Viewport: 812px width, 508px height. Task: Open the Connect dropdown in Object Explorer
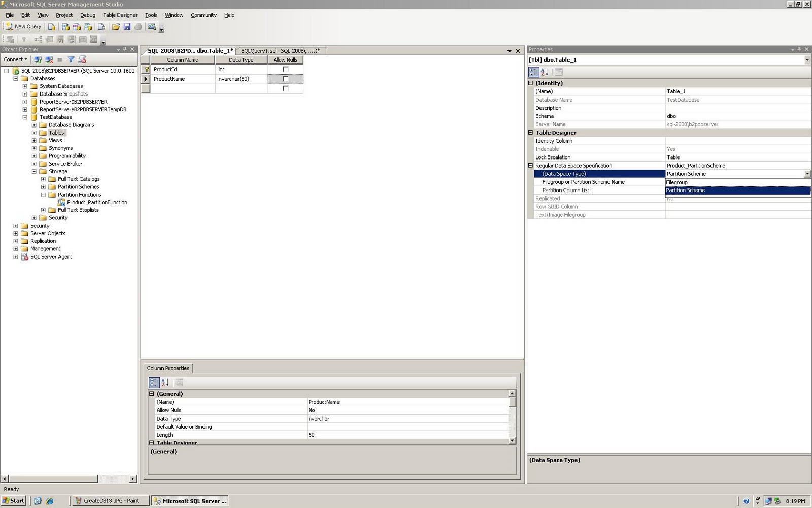[x=15, y=60]
